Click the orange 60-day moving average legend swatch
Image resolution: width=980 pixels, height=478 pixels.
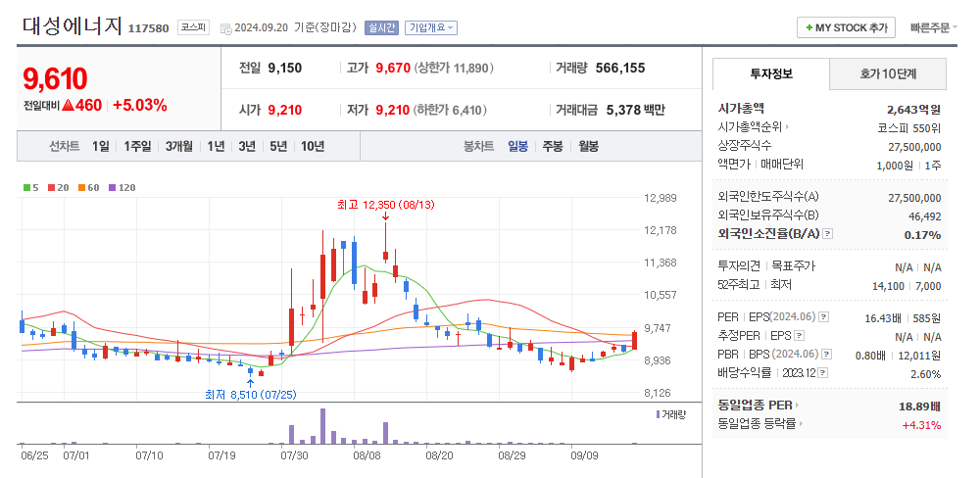82,187
